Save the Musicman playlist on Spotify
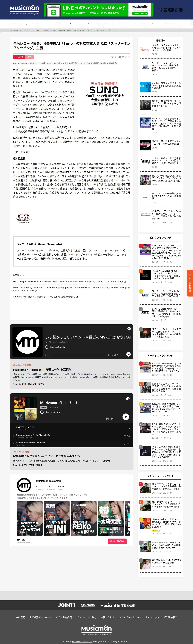Image resolution: width=193 pixels, height=644 pixels. [x=50, y=412]
